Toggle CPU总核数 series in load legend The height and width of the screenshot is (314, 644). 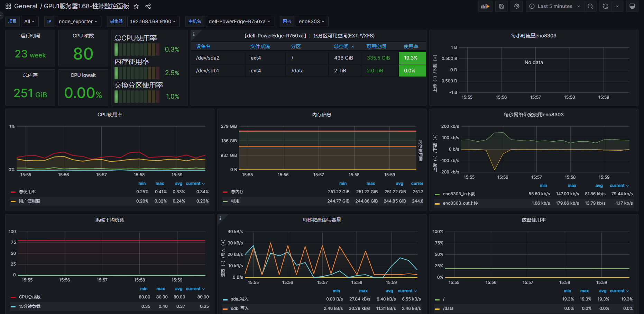coord(30,297)
